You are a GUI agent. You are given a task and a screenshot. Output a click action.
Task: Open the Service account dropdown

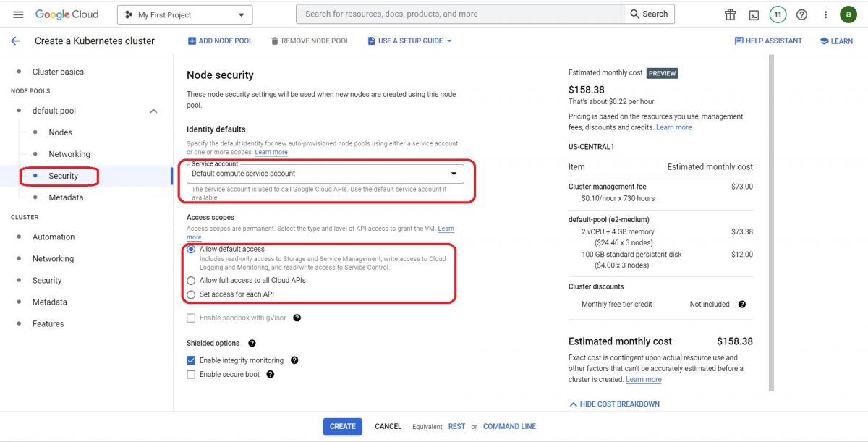click(456, 174)
